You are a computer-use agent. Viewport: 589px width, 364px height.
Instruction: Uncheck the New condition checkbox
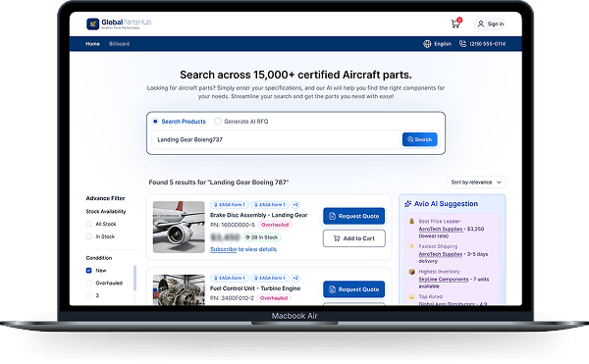88,270
